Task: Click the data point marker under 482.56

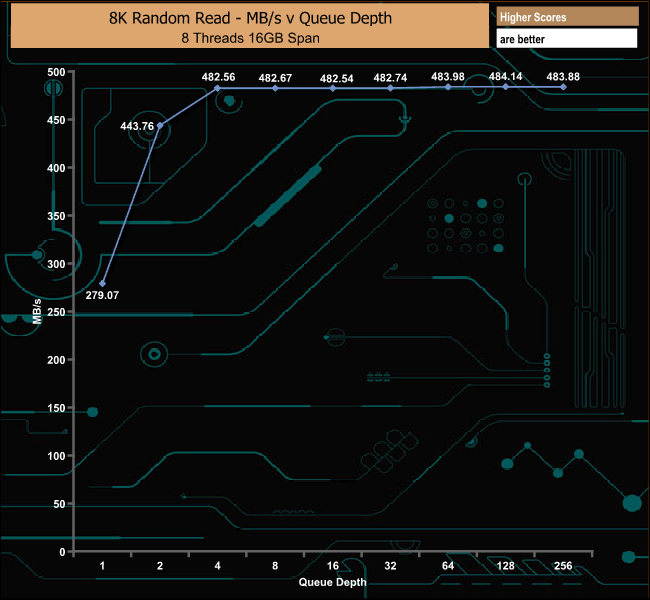Action: click(218, 88)
